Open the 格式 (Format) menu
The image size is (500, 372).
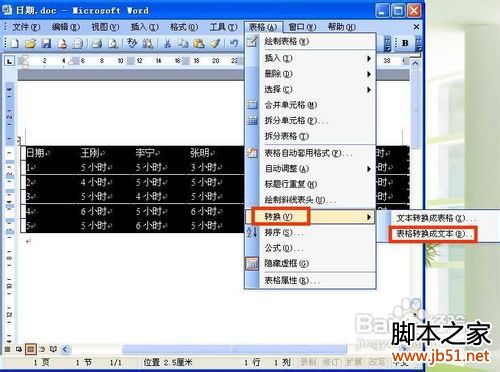coord(184,27)
